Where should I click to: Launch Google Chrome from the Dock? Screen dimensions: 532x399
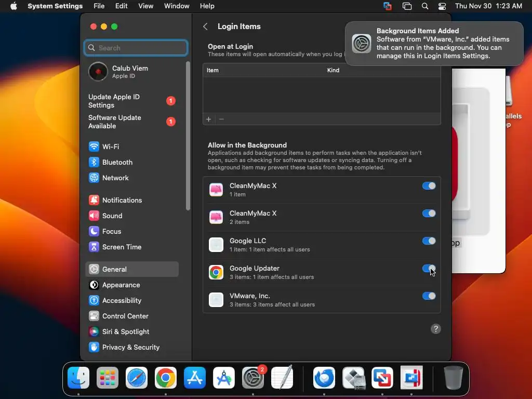(166, 378)
